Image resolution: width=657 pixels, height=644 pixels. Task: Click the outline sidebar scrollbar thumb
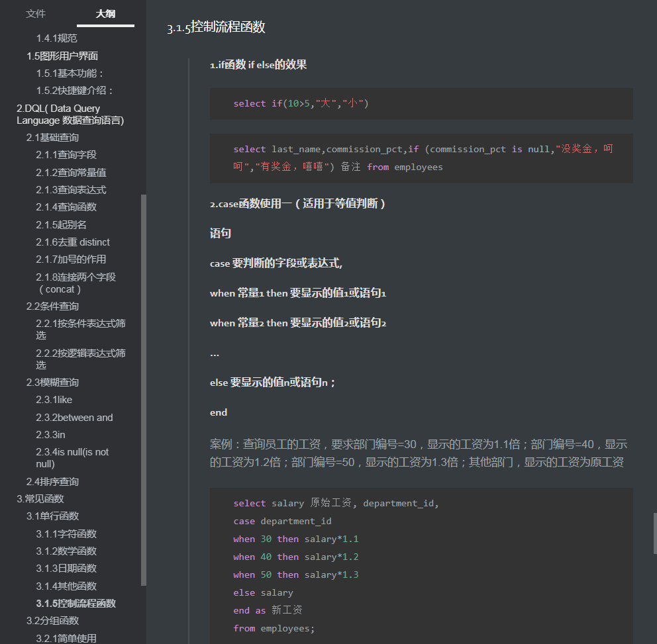click(x=144, y=390)
